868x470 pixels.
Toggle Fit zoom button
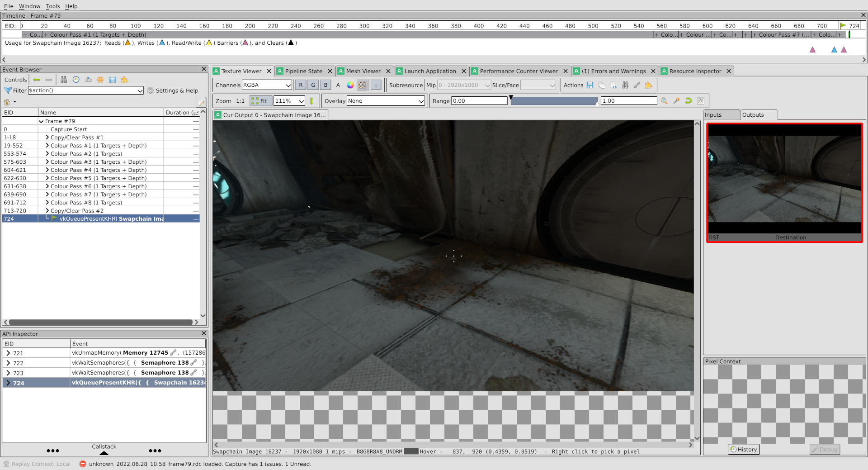[x=260, y=101]
